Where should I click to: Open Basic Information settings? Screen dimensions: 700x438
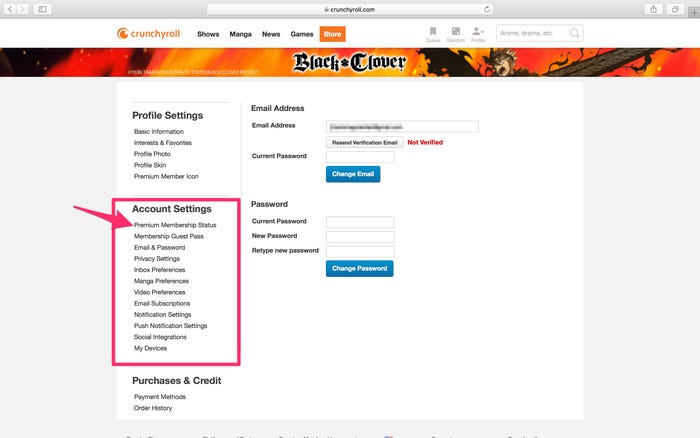pos(158,131)
